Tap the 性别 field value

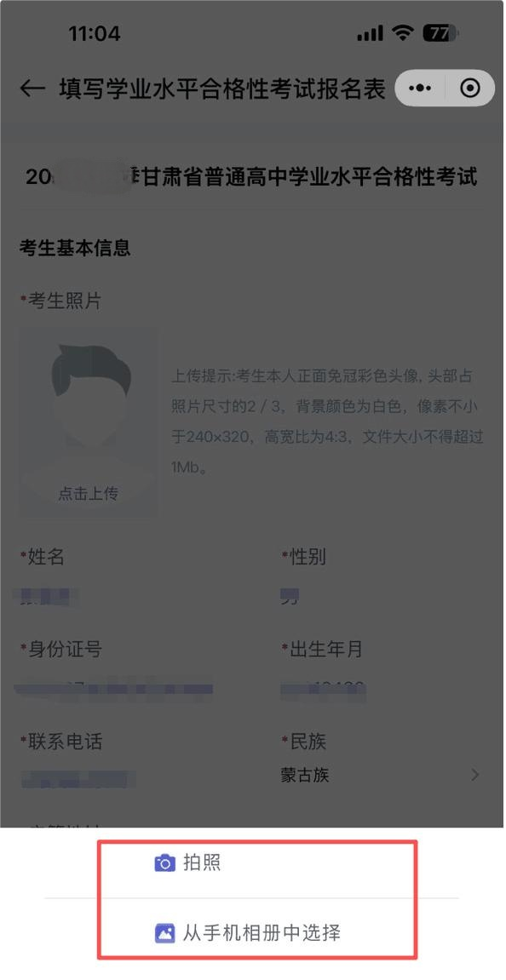click(x=290, y=598)
